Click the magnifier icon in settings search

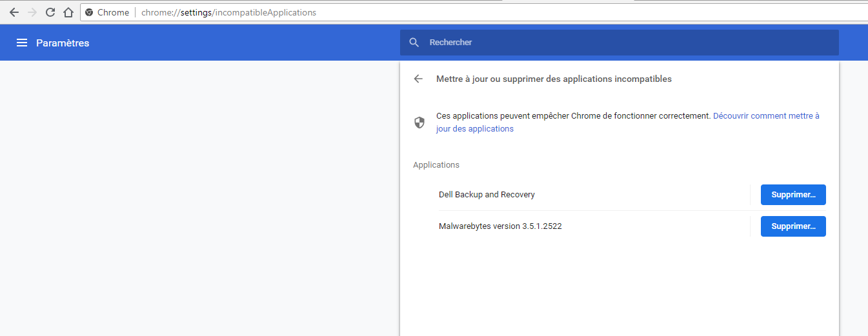pos(414,43)
